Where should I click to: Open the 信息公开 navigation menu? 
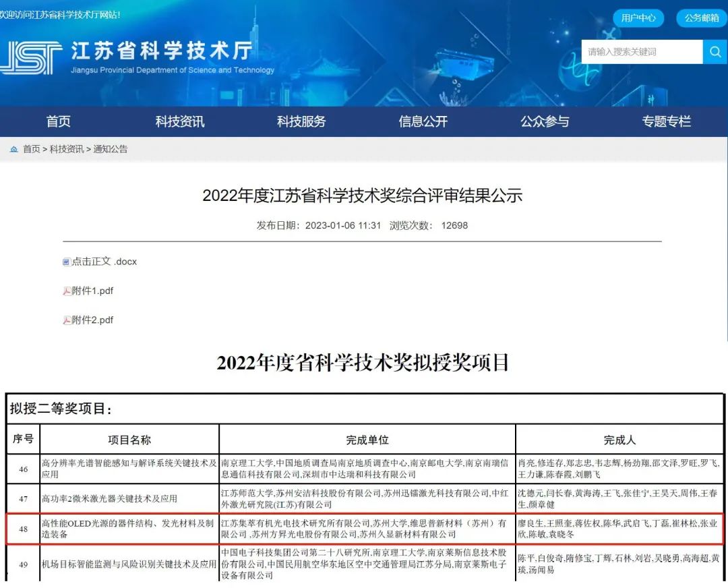click(x=423, y=121)
